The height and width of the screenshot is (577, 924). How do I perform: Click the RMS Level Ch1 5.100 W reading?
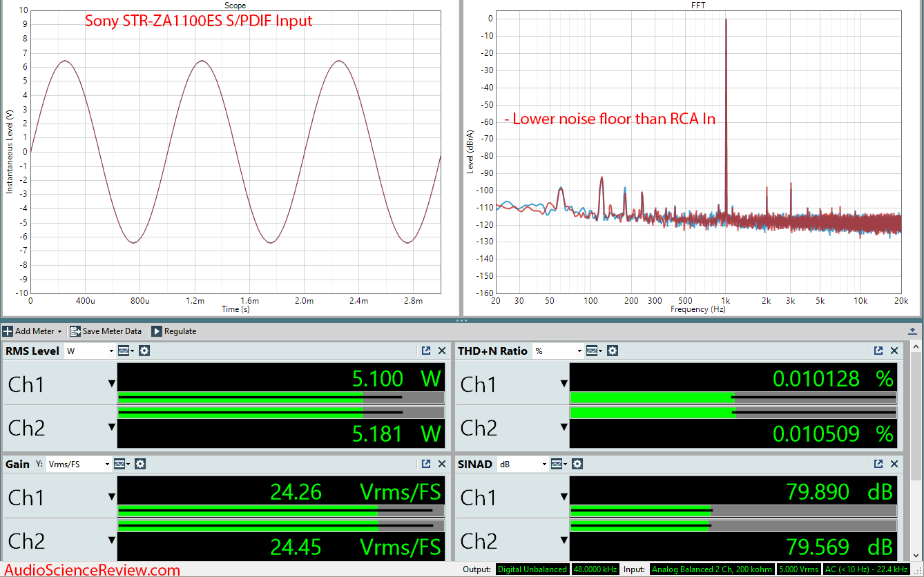coord(396,378)
